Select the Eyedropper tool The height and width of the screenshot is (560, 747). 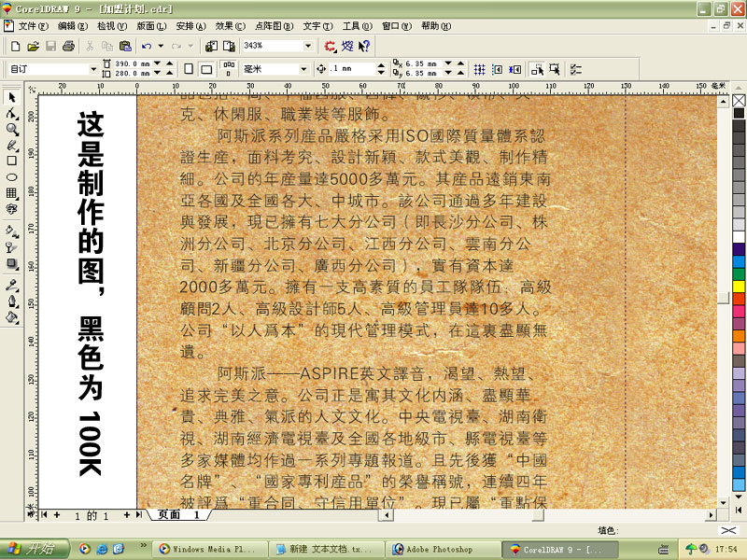tap(12, 286)
